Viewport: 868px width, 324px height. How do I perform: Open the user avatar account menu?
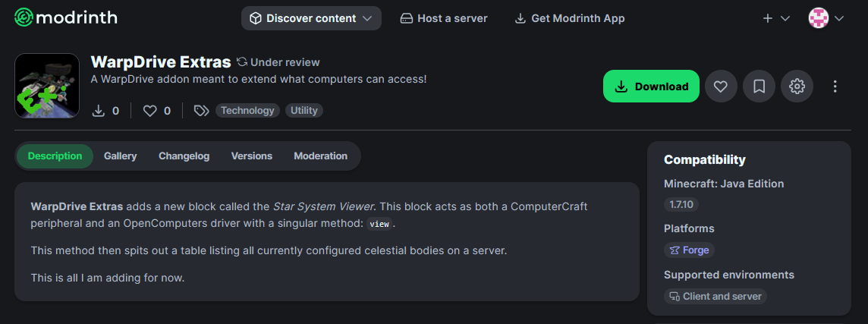826,18
